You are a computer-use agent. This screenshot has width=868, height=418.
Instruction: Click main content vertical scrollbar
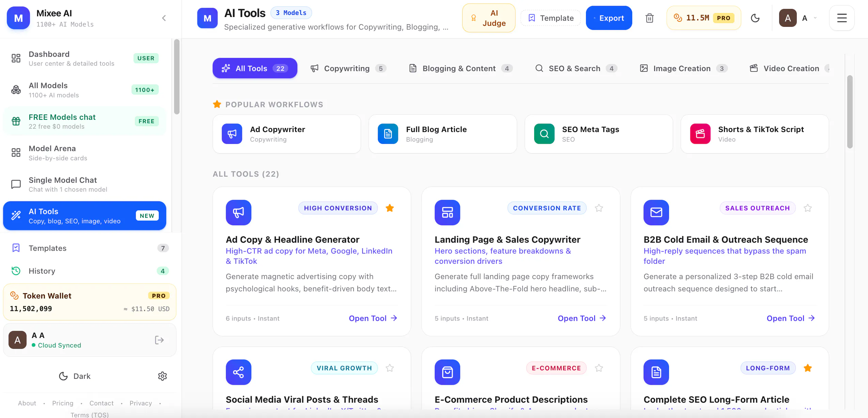click(x=850, y=112)
